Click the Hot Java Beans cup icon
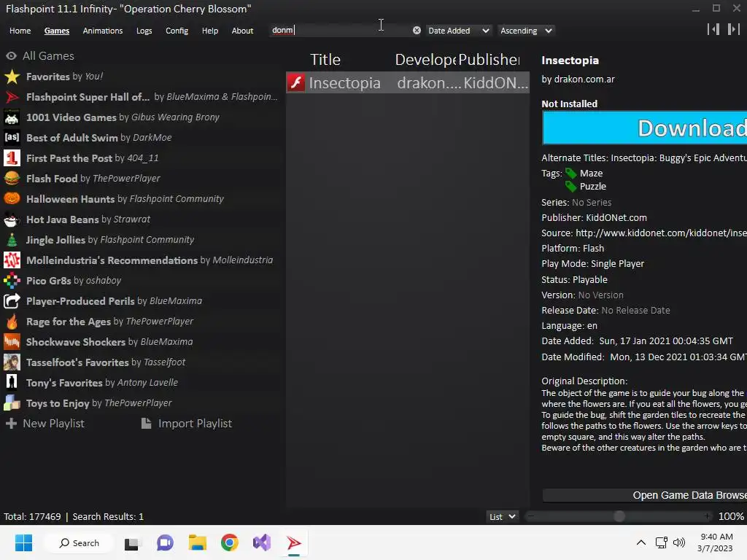747x560 pixels. (x=12, y=219)
